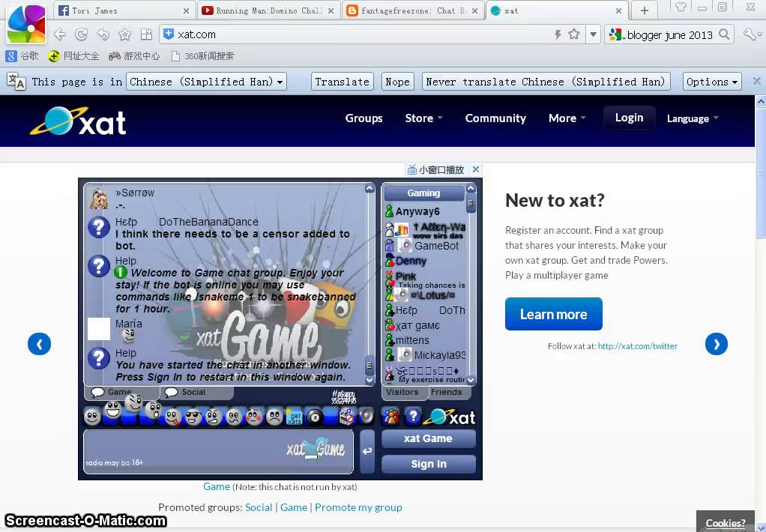The width and height of the screenshot is (766, 532).
Task: Insert the big grin smiley in xat chat
Action: 113,410
